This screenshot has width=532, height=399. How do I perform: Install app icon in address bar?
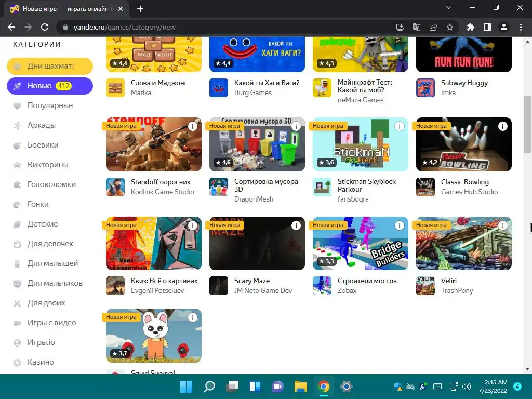[400, 27]
